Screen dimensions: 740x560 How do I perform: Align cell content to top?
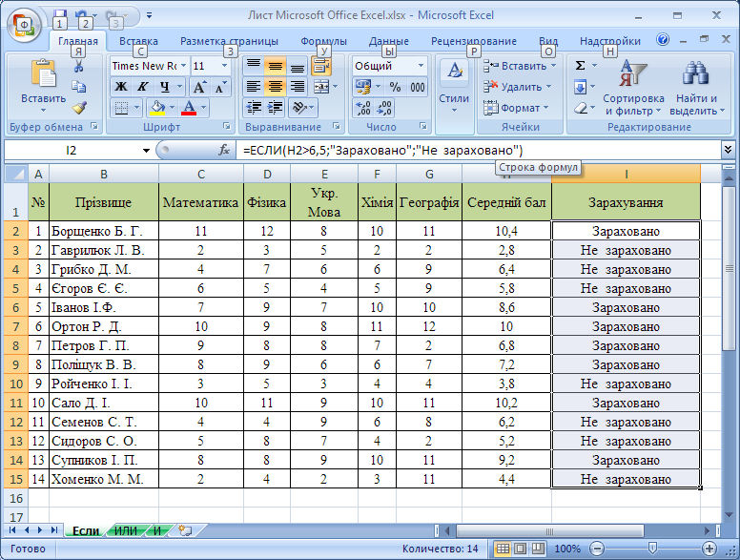click(x=254, y=66)
